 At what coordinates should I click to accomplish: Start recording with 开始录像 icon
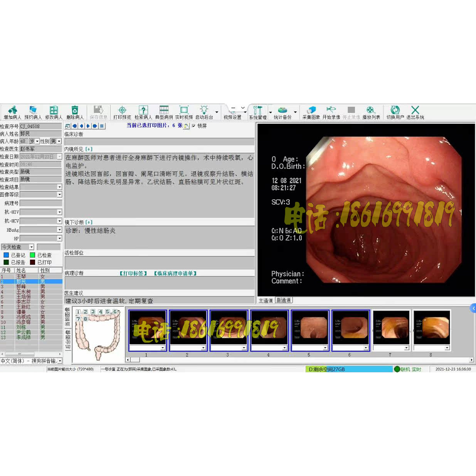pyautogui.click(x=331, y=112)
